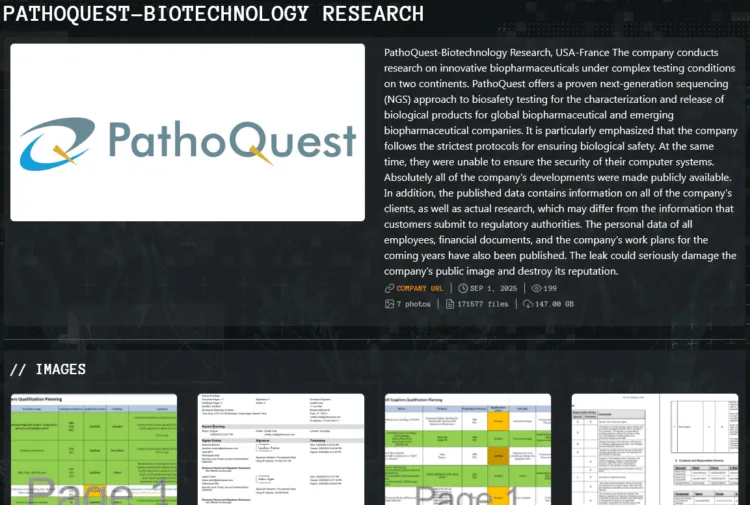
Task: Click the document icon beside 171577 files
Action: 450,304
